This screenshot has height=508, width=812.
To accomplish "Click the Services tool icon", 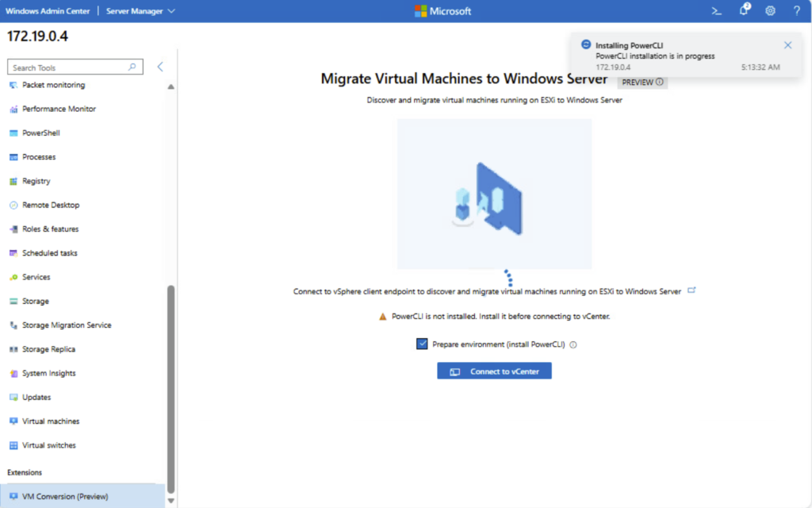I will 13,277.
